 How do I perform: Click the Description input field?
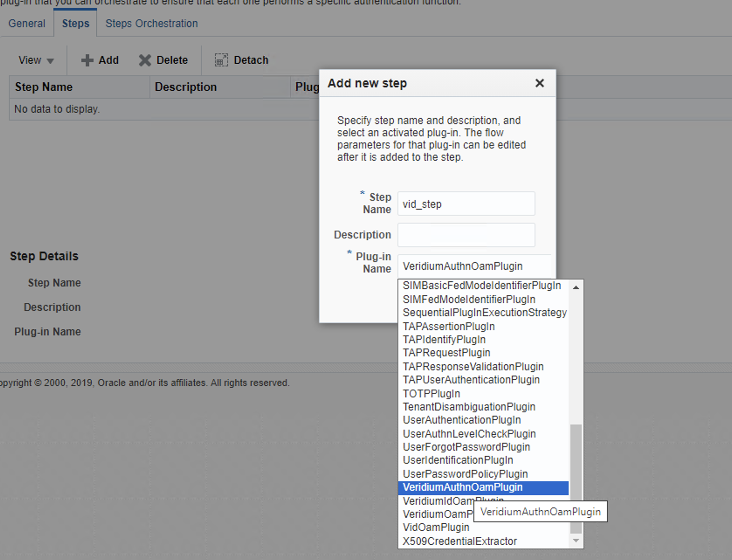[466, 235]
